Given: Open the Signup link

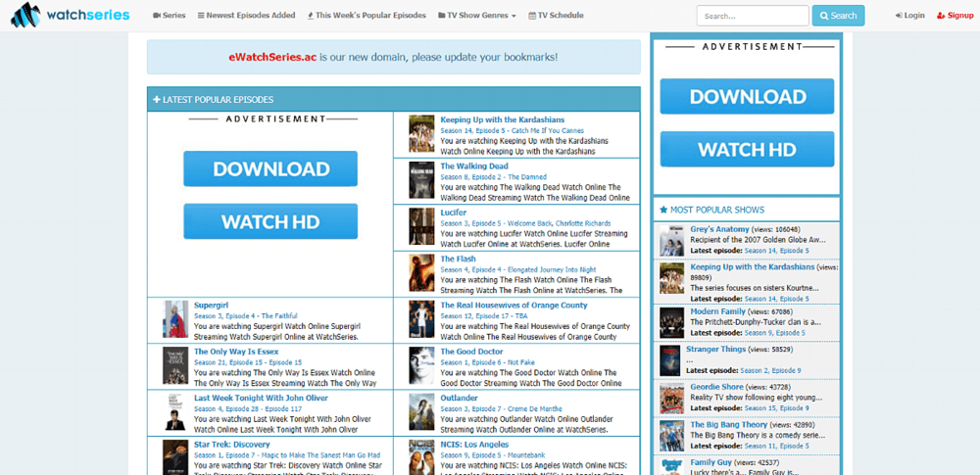Looking at the screenshot, I should point(955,15).
